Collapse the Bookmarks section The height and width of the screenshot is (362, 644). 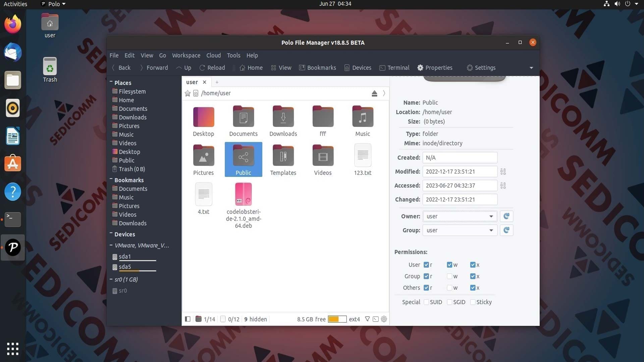tap(111, 180)
